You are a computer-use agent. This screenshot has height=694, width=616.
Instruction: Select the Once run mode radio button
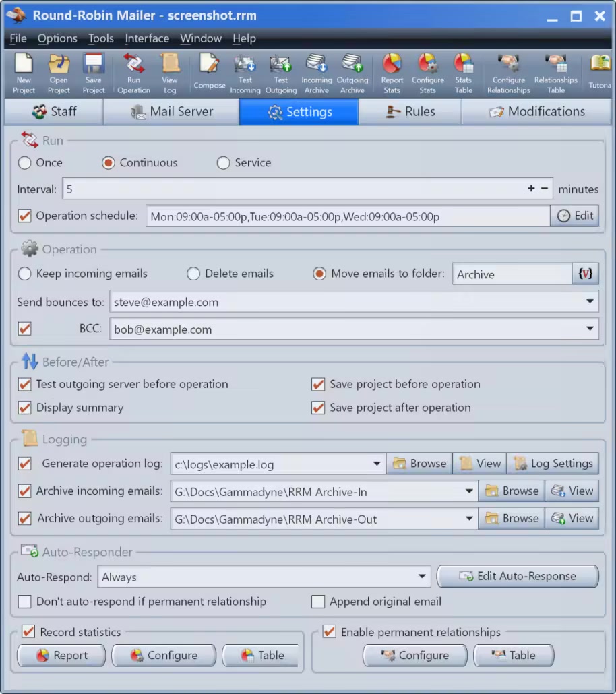[x=25, y=163]
